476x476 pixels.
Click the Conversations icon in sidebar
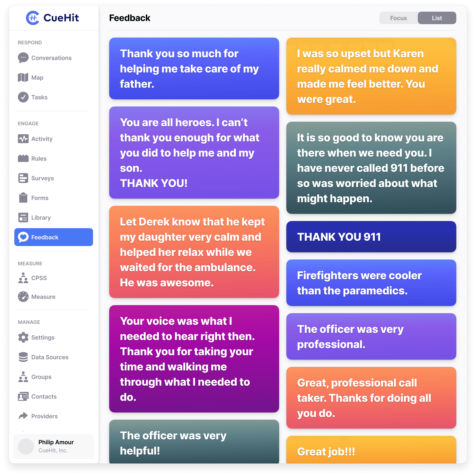(x=23, y=57)
